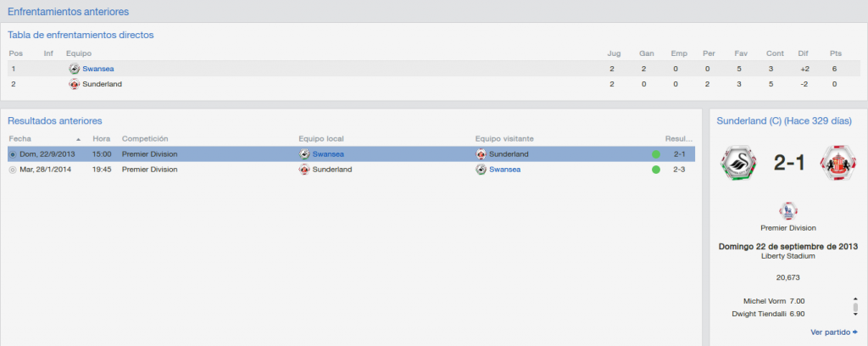Sort by Competición column header
This screenshot has width=868, height=346.
[x=145, y=138]
